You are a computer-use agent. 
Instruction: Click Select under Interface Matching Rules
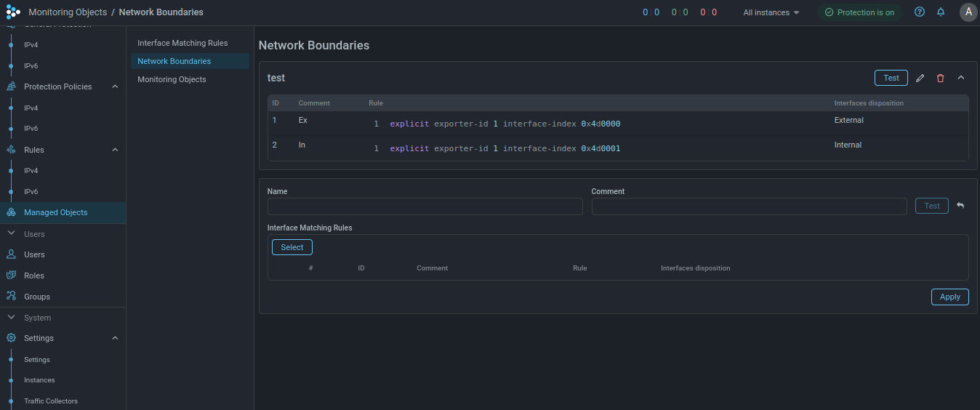click(x=292, y=247)
